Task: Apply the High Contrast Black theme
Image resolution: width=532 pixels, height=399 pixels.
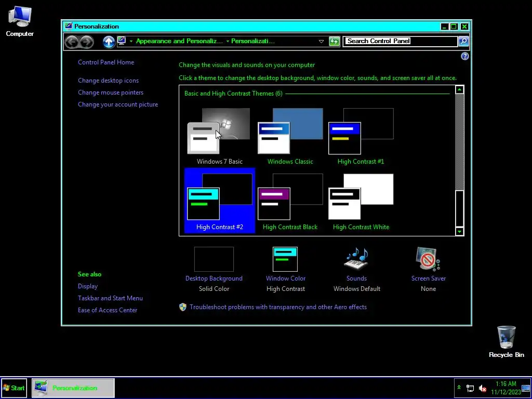Action: pyautogui.click(x=290, y=201)
